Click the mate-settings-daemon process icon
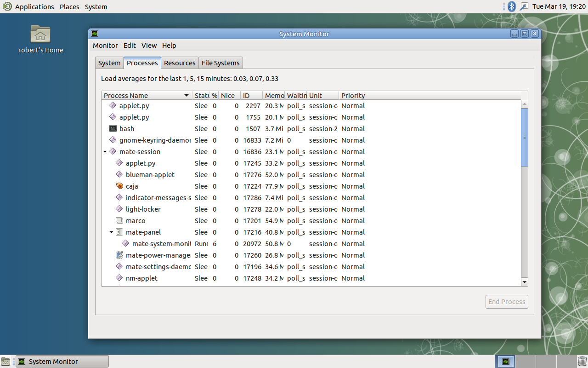588x368 pixels. (119, 267)
